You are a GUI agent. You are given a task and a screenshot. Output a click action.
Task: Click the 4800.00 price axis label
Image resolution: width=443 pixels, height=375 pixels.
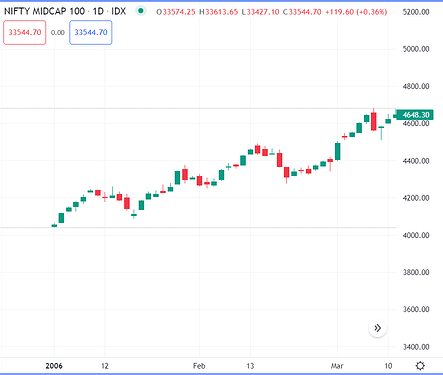[416, 87]
